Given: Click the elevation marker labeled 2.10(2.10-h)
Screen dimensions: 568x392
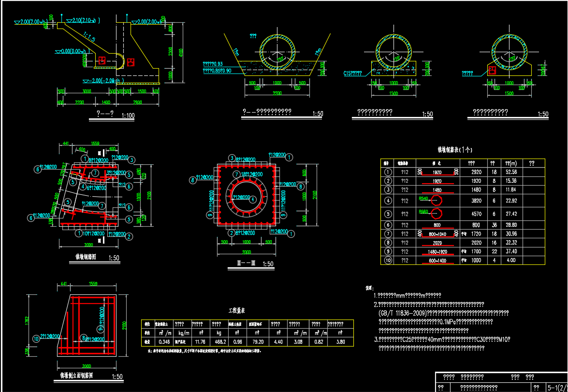Looking at the screenshot, I should point(82,21).
